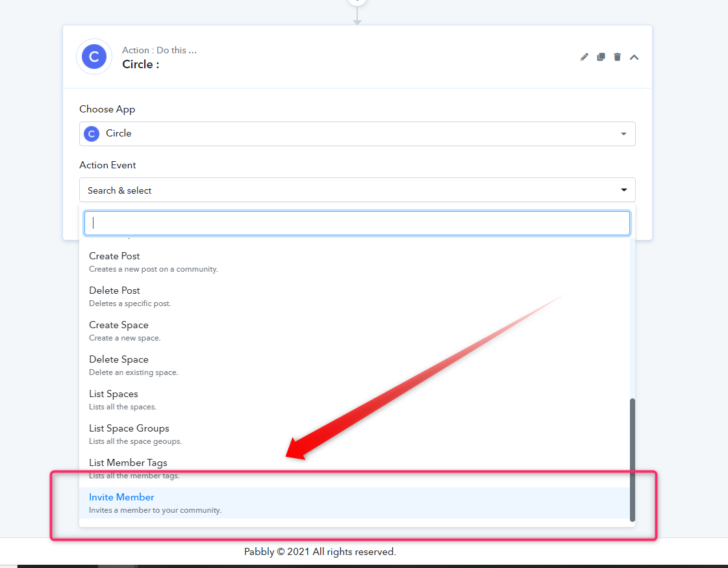728x568 pixels.
Task: Click the large Circle app logo
Action: pos(94,57)
